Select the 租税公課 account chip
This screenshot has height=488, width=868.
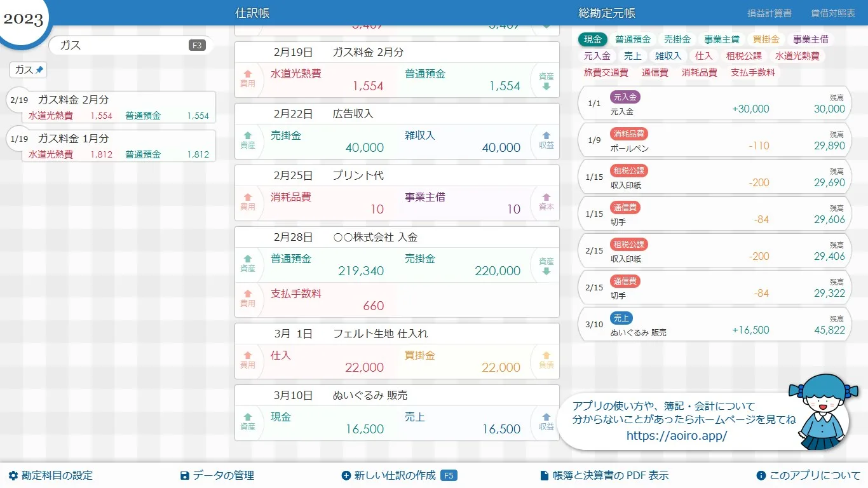point(744,56)
